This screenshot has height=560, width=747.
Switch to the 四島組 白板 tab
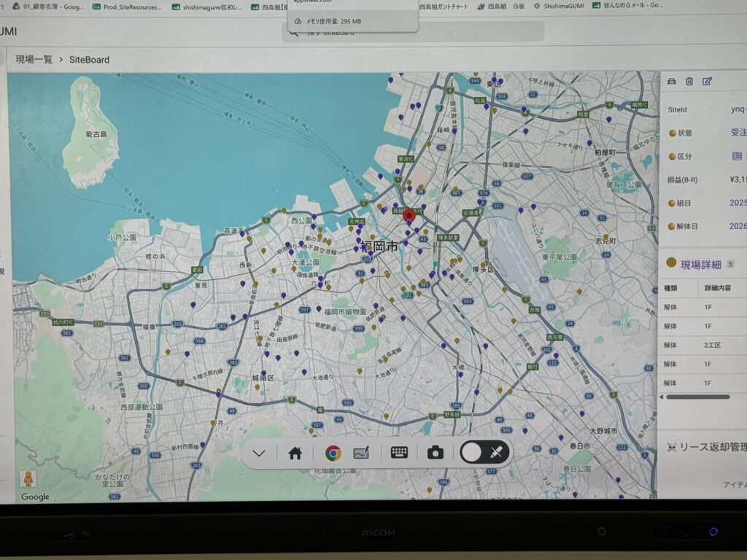click(x=501, y=6)
